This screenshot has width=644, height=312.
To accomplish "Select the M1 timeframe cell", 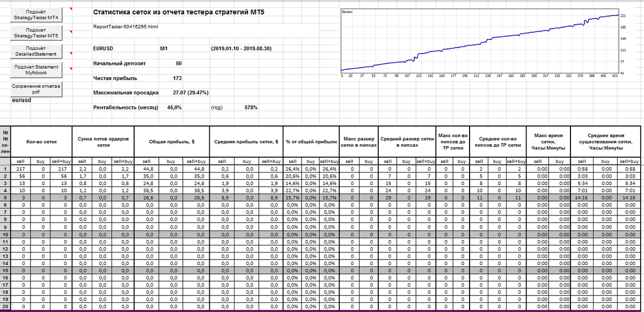I will point(164,49).
